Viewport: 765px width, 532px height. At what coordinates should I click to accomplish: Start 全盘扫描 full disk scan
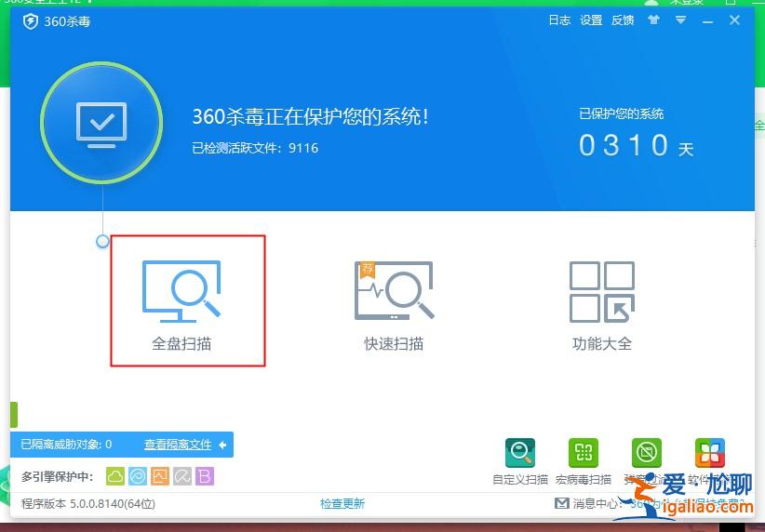(x=181, y=305)
